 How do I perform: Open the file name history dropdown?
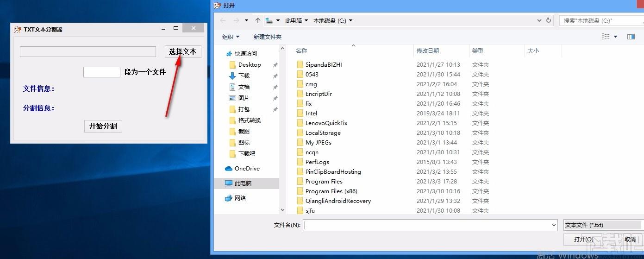point(554,225)
